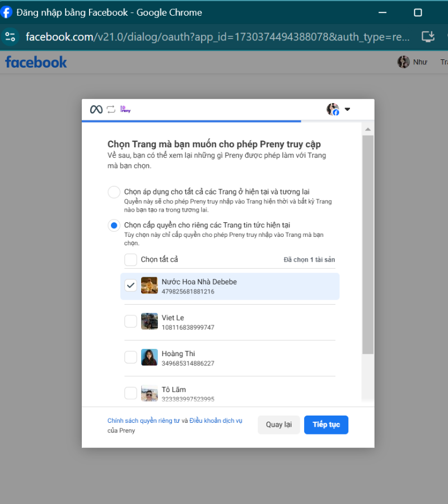448x504 pixels.
Task: Maximize the Chrome login window
Action: tap(418, 12)
